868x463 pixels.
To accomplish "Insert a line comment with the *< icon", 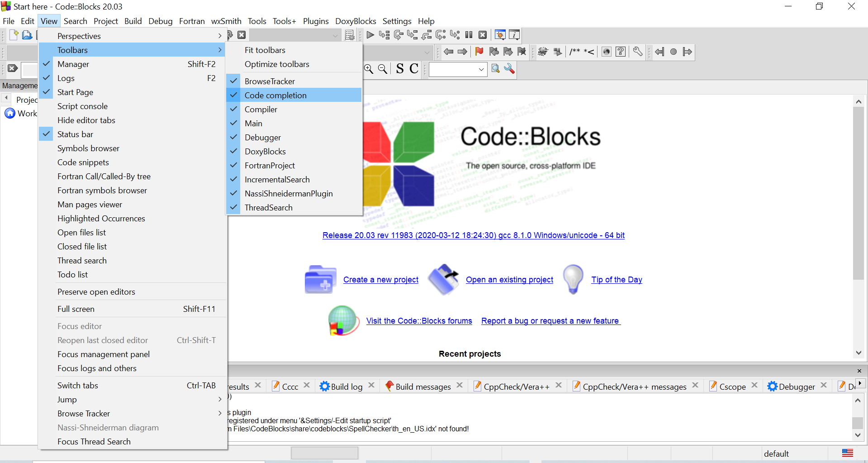I will tap(589, 52).
